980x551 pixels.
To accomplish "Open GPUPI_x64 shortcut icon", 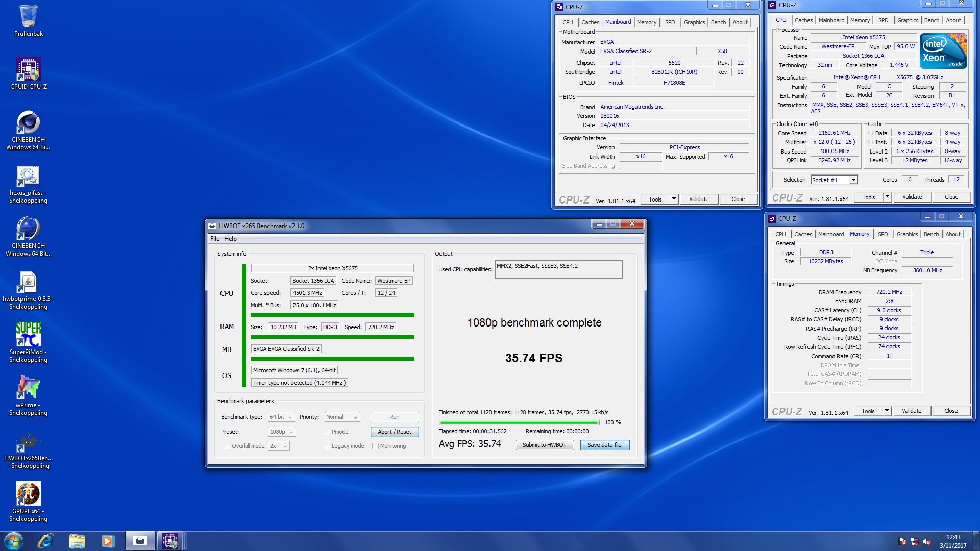I will [x=28, y=502].
